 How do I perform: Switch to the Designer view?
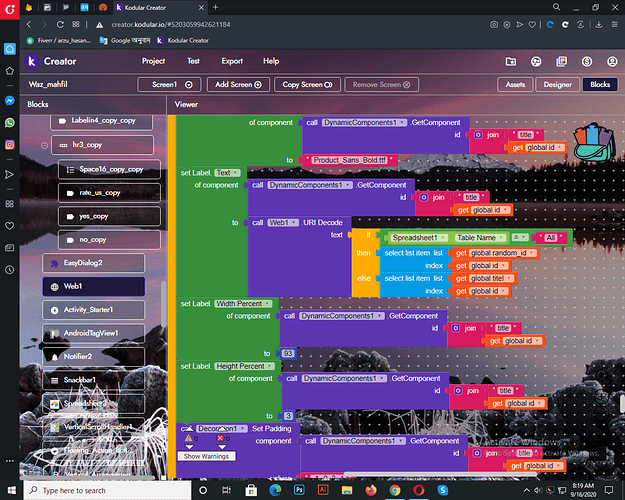tap(557, 85)
